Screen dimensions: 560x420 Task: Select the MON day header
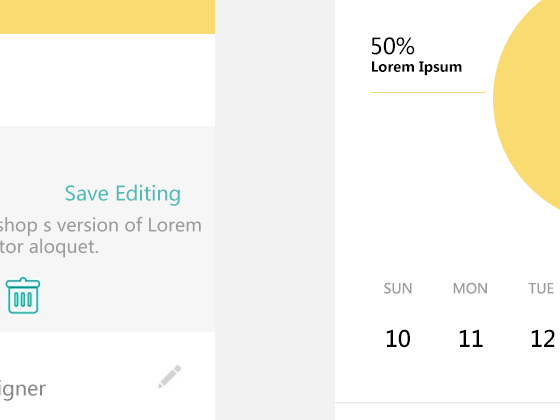coord(470,289)
